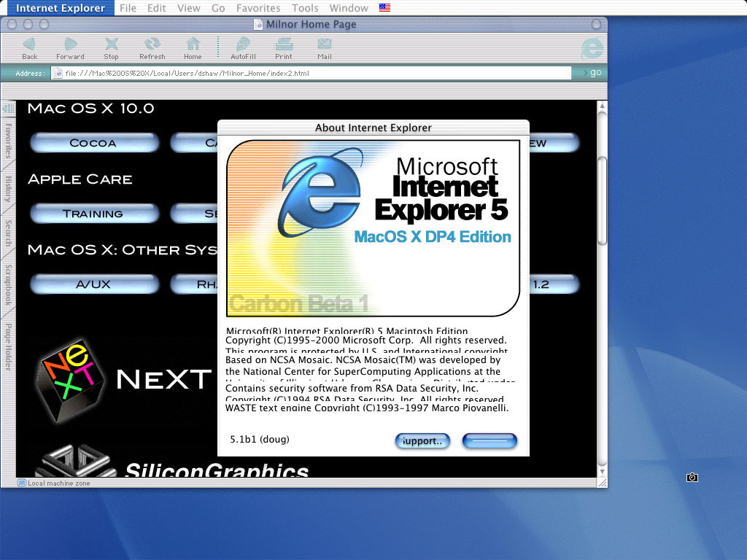The width and height of the screenshot is (747, 560).
Task: Click the '5.1b1 (doug)' version text
Action: 260,439
